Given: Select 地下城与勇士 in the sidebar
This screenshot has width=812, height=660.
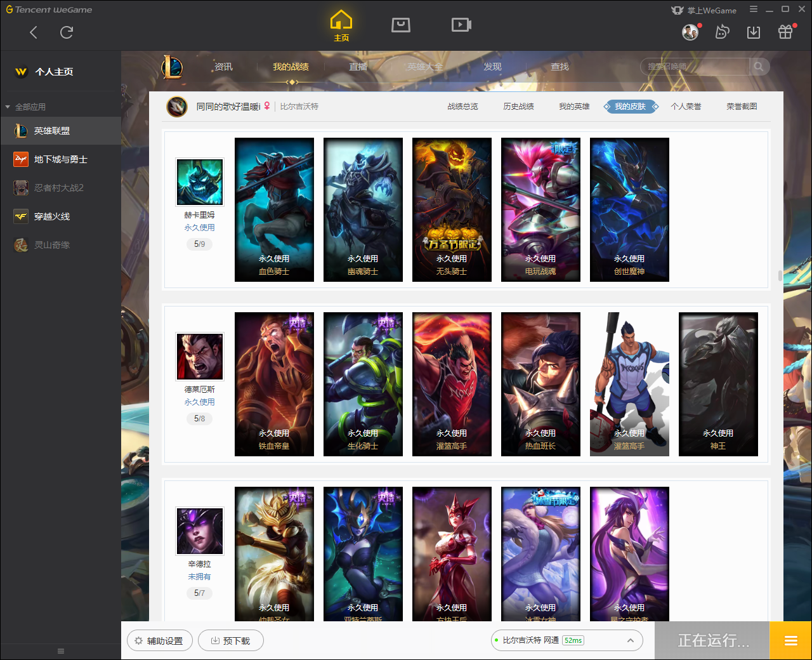Looking at the screenshot, I should [x=60, y=159].
